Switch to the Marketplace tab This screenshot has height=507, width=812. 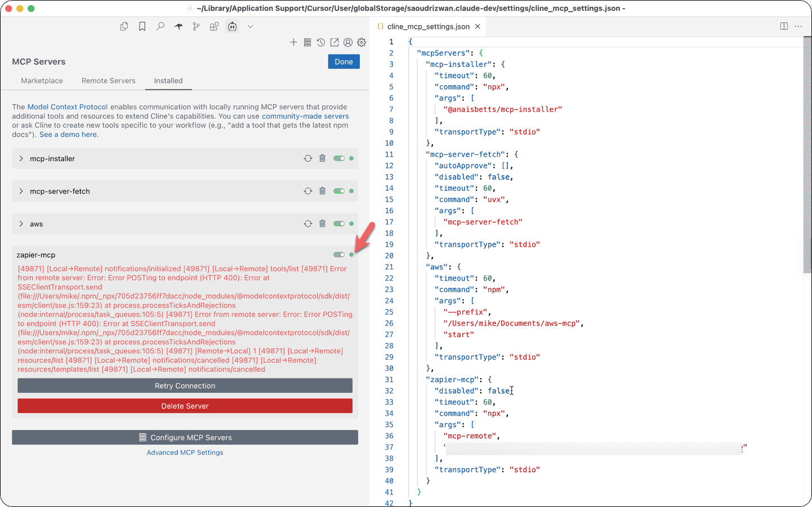coord(42,81)
